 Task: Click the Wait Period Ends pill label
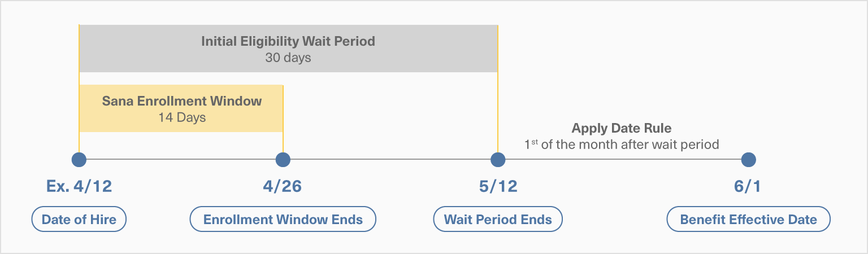point(498,220)
